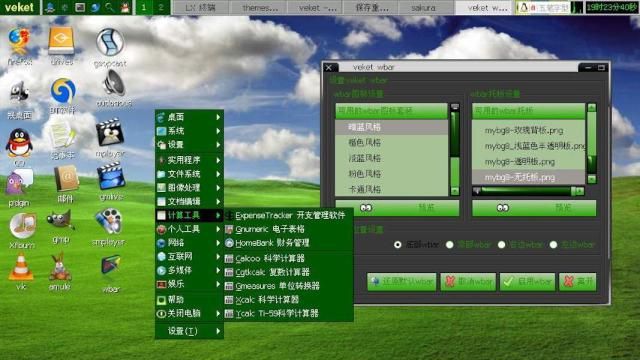Open the film-reel desktop icon near the top

[x=110, y=42]
